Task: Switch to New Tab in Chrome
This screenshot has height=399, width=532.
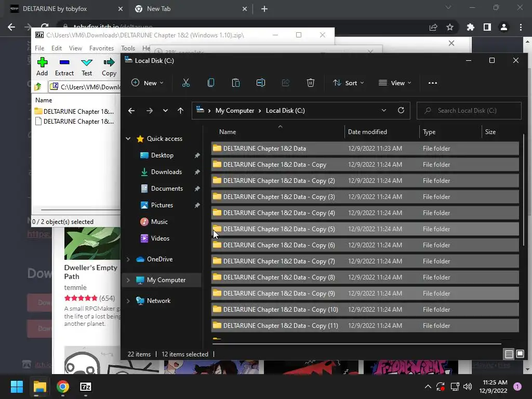Action: point(191,9)
